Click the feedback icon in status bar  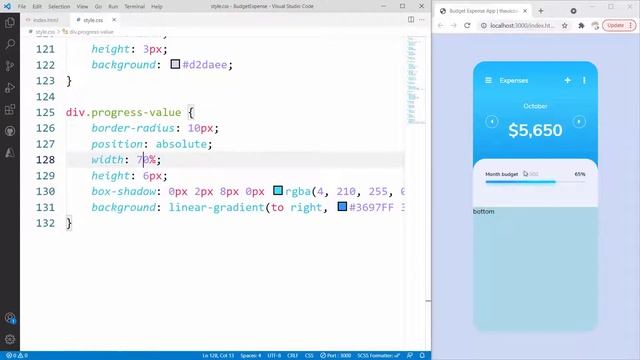click(x=410, y=356)
